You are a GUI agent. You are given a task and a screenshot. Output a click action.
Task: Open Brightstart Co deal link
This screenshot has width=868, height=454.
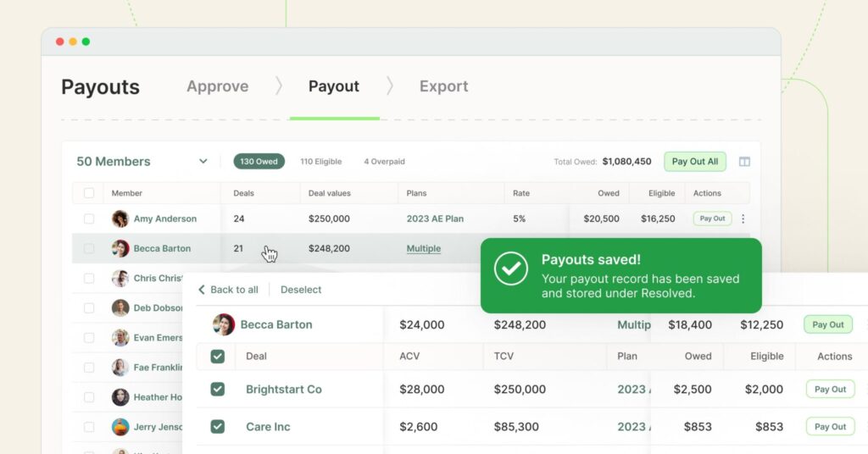[x=284, y=390]
